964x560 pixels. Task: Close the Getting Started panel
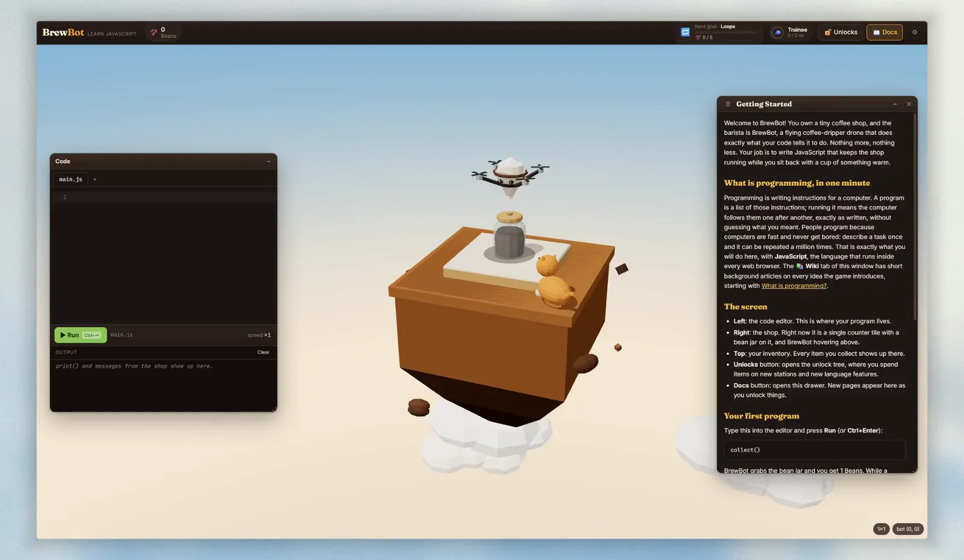click(x=909, y=104)
